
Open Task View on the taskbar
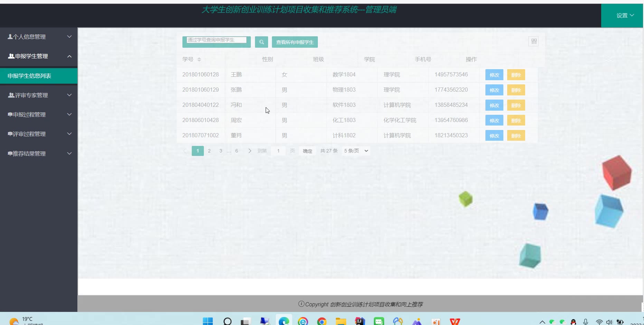[246, 322]
